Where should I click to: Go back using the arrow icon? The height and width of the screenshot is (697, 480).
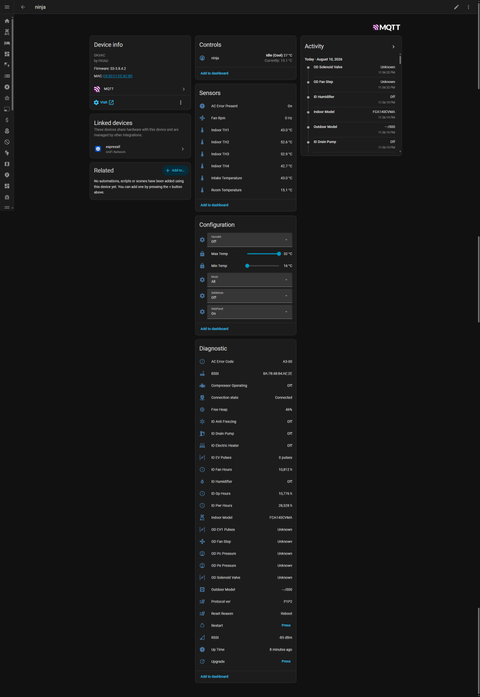(23, 7)
